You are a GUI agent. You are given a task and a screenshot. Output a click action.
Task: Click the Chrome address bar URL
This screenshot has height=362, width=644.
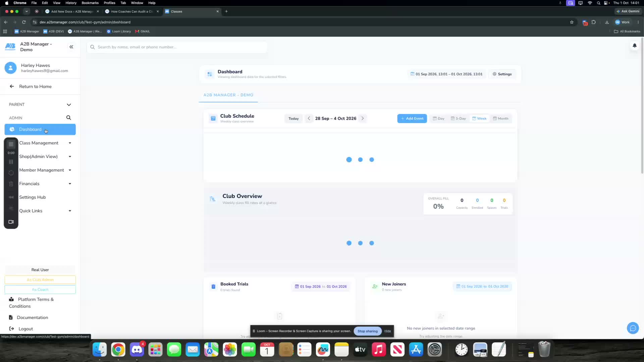pos(85,22)
